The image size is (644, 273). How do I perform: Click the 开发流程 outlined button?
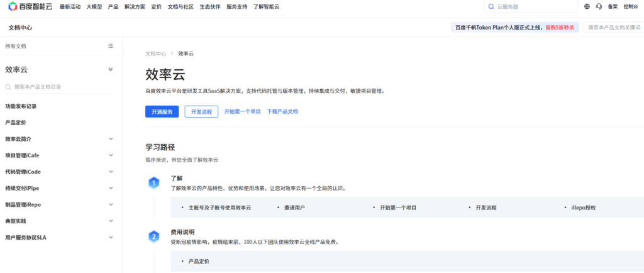(x=201, y=112)
